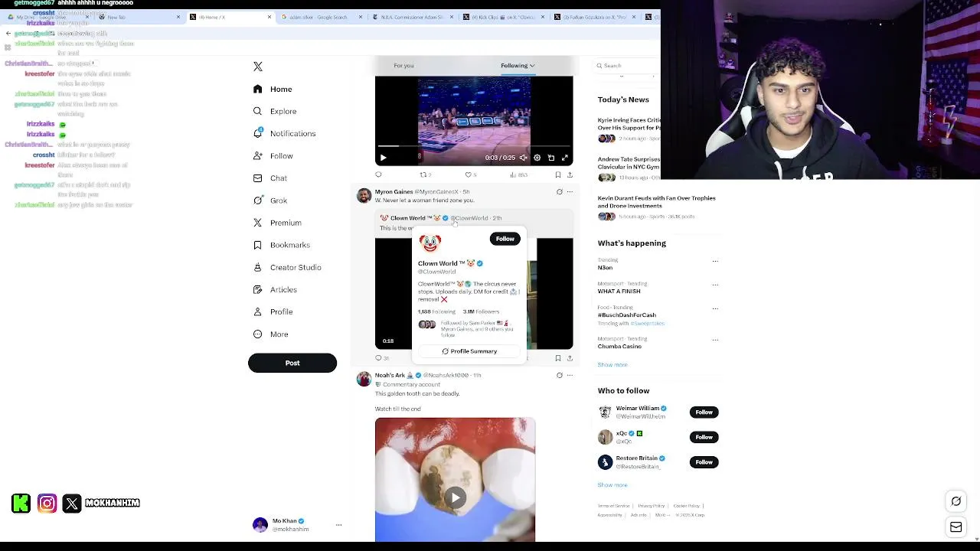980x551 pixels.
Task: Click the Notifications bell icon
Action: click(x=258, y=133)
